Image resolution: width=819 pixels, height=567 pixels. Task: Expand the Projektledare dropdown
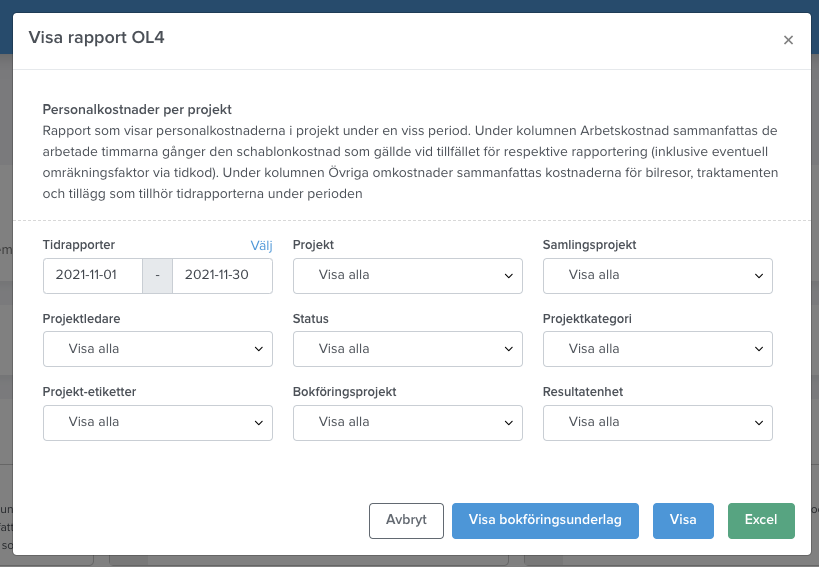click(158, 349)
